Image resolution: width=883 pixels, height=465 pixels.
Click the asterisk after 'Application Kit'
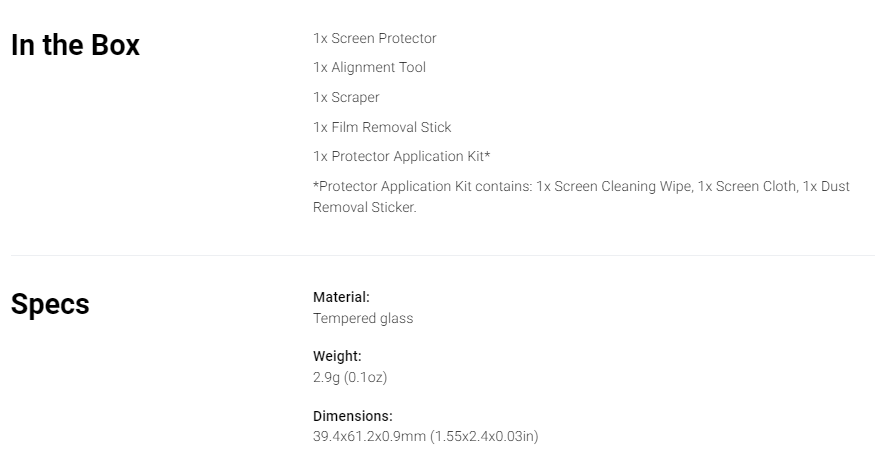pyautogui.click(x=488, y=154)
